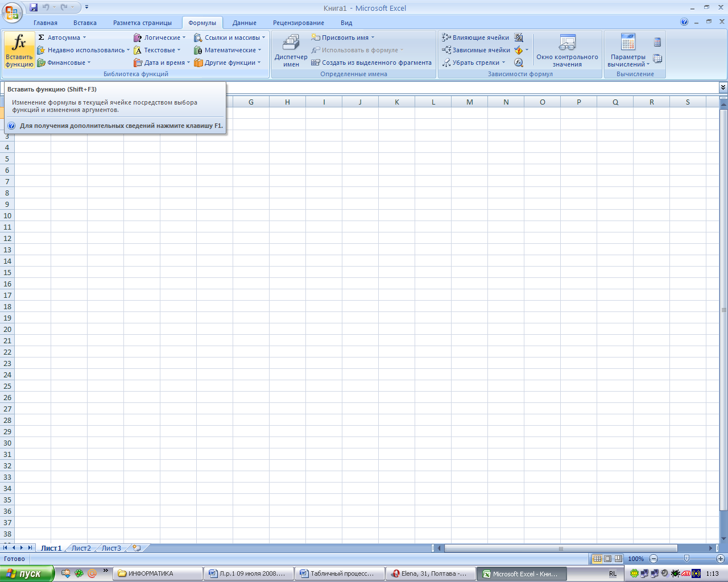Click the Redo arrow icon
The image size is (728, 582).
tap(64, 8)
